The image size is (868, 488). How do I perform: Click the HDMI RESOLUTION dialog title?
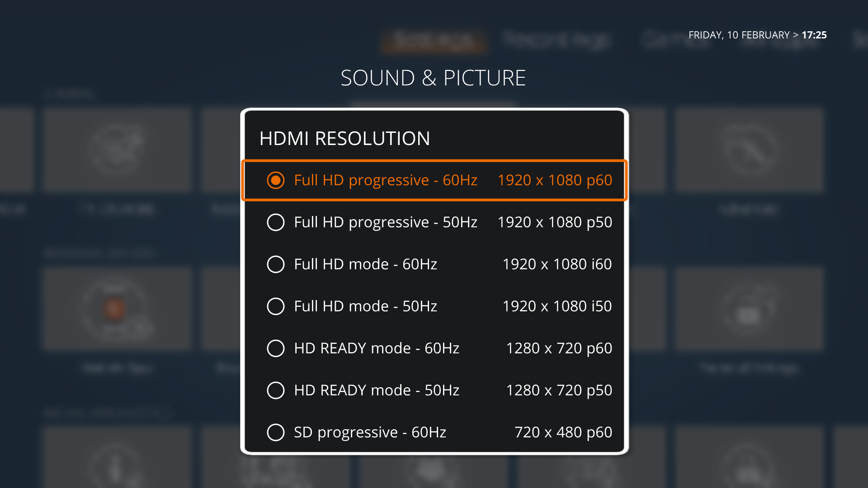tap(344, 139)
